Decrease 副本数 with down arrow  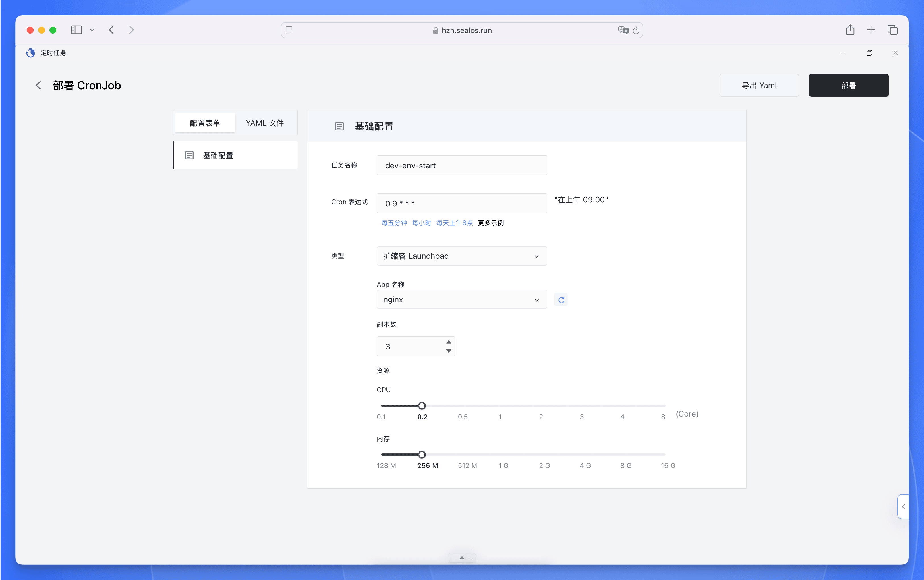click(448, 351)
